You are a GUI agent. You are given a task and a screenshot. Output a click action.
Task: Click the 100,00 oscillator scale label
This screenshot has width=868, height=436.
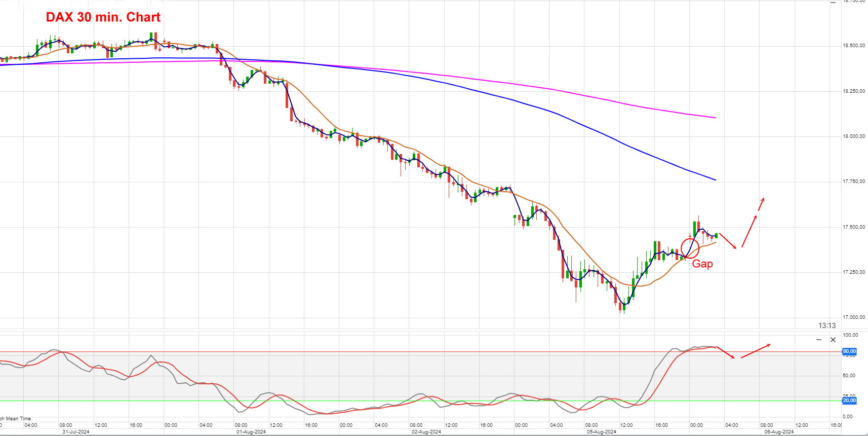tap(850, 335)
